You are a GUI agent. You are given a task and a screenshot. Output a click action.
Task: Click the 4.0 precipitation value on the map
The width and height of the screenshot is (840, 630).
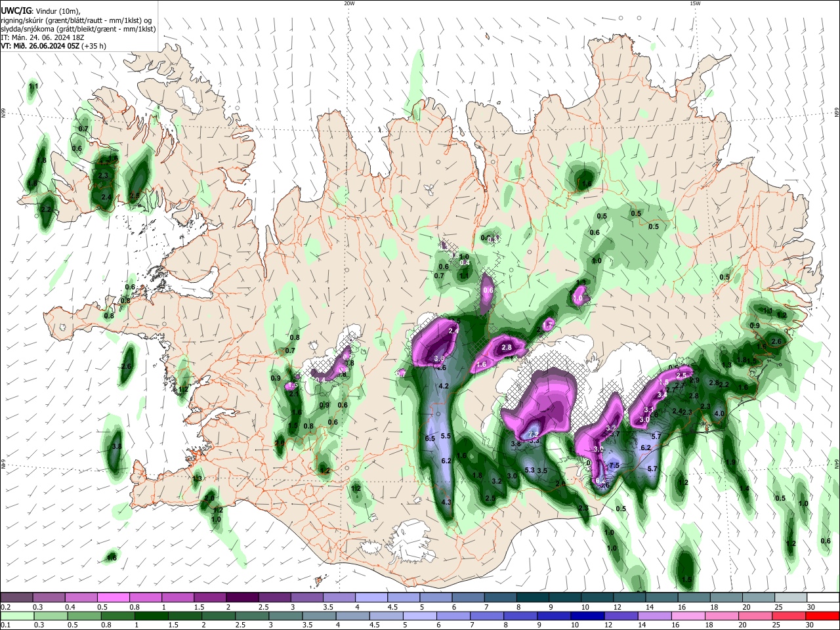(719, 413)
